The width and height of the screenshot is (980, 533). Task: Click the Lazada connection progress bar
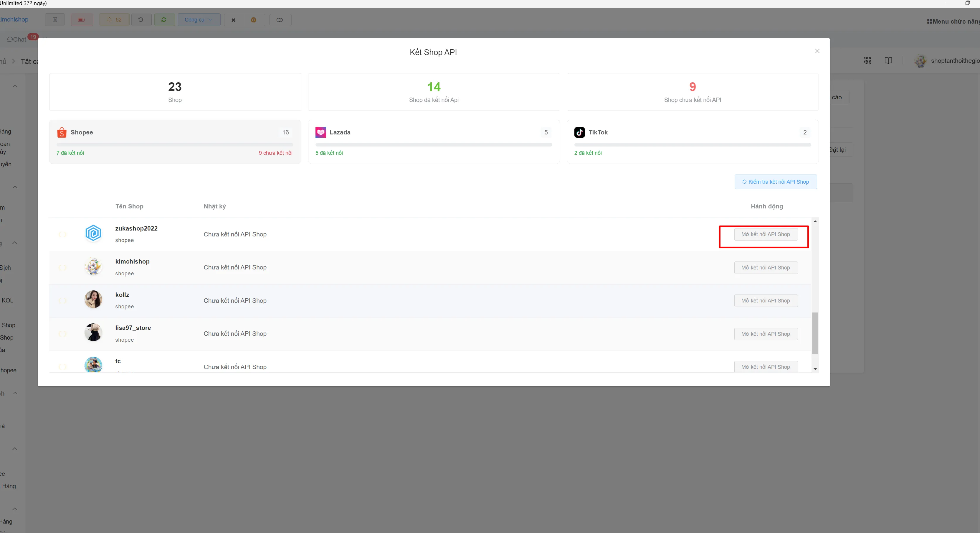pos(434,145)
